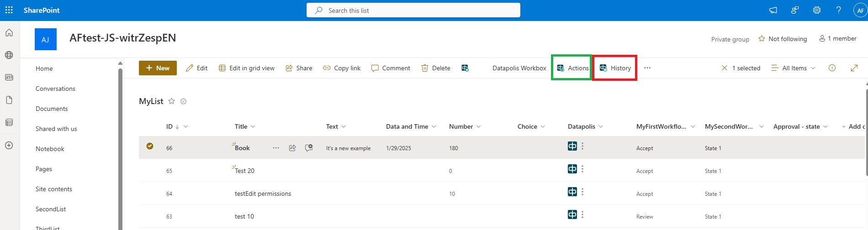Viewport: 868px width, 230px height.
Task: Toggle Not following for this site
Action: tap(783, 39)
